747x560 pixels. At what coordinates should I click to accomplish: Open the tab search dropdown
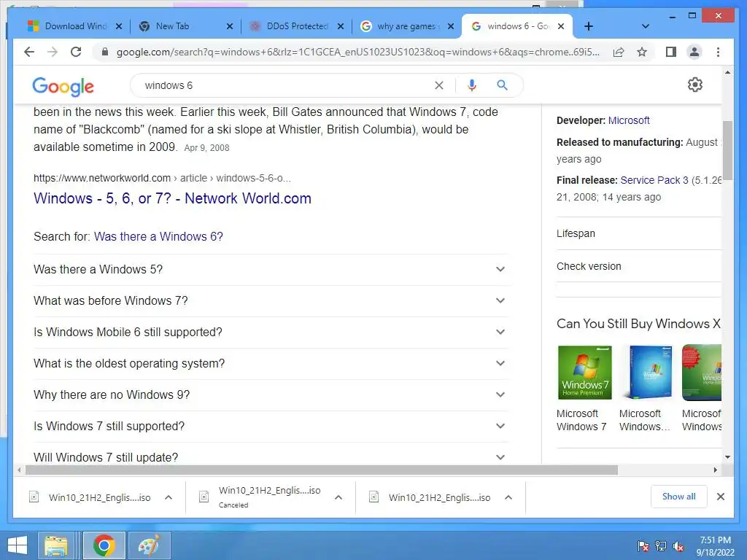[646, 26]
